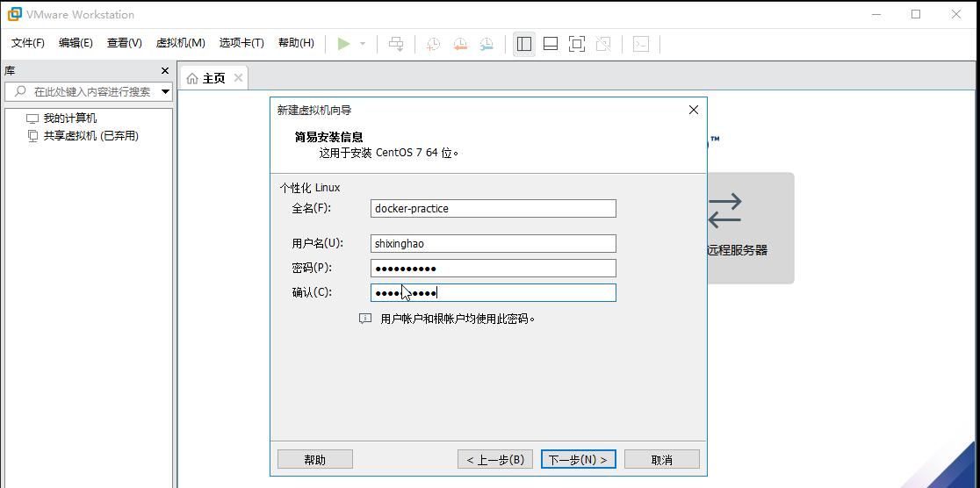Click the remote server arrows icon
This screenshot has height=488, width=980.
(x=724, y=211)
